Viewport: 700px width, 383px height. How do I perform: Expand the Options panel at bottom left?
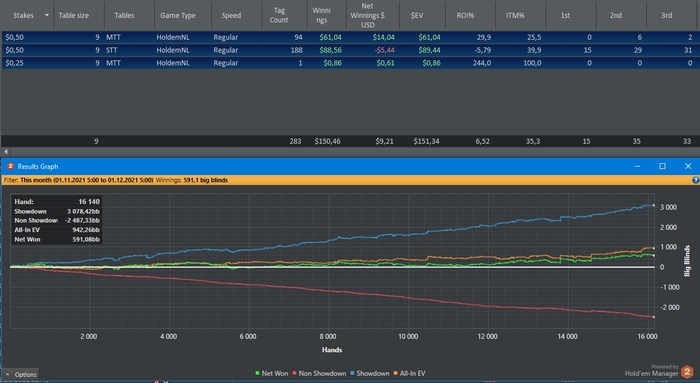pos(21,375)
